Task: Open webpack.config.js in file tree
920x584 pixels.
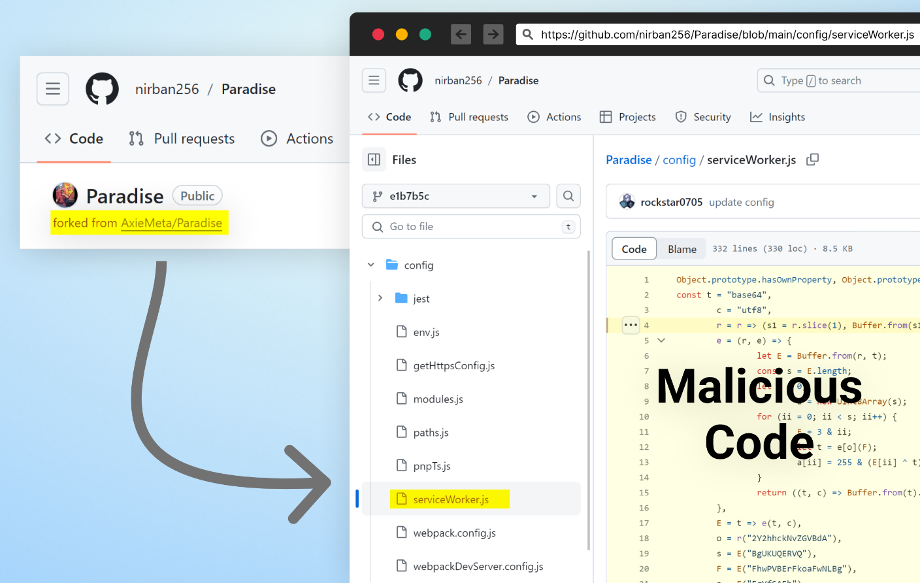Action: click(454, 532)
